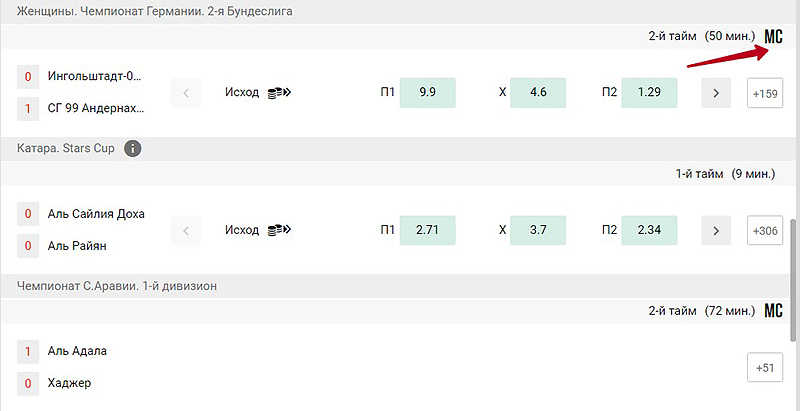The height and width of the screenshot is (411, 800).
Task: Expand +306 additional bets
Action: [x=765, y=230]
